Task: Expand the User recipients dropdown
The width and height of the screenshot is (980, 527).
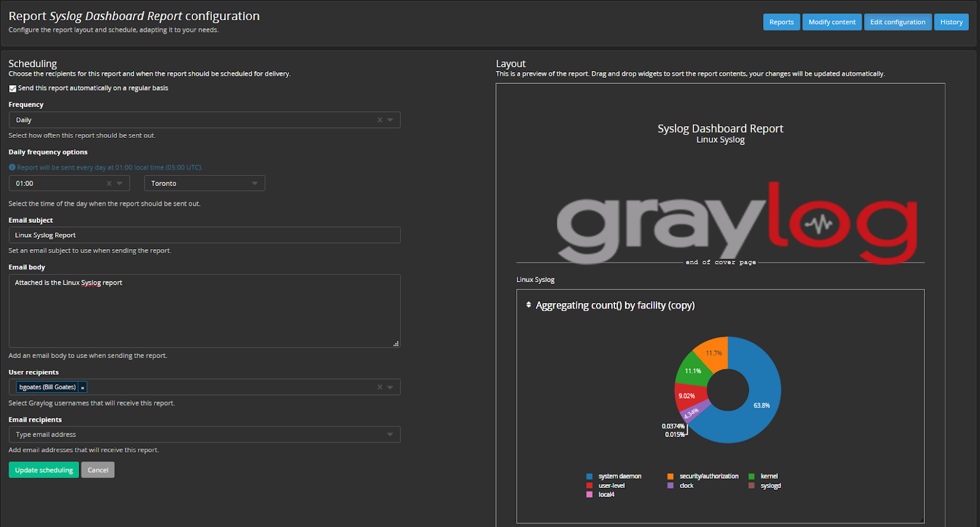Action: (x=391, y=387)
